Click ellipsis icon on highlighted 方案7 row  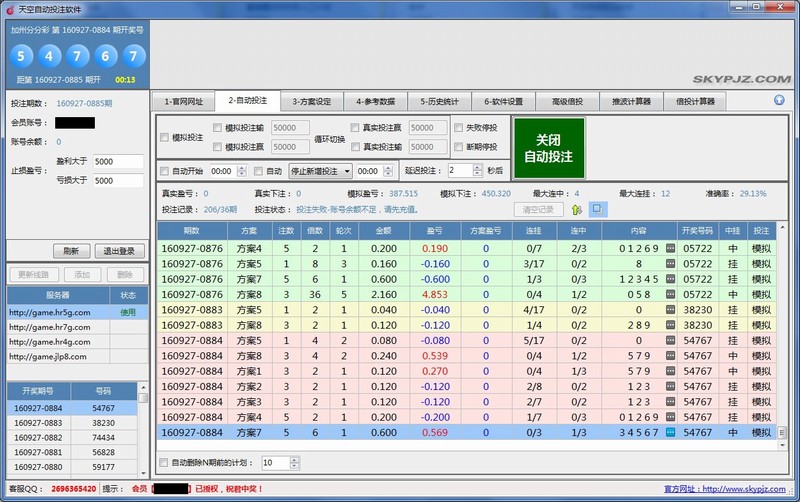[x=671, y=432]
